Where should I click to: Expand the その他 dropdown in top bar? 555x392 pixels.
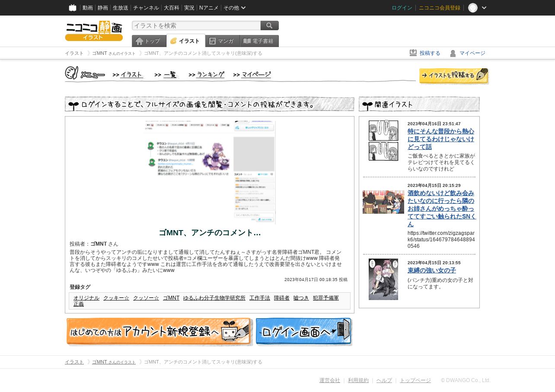235,8
